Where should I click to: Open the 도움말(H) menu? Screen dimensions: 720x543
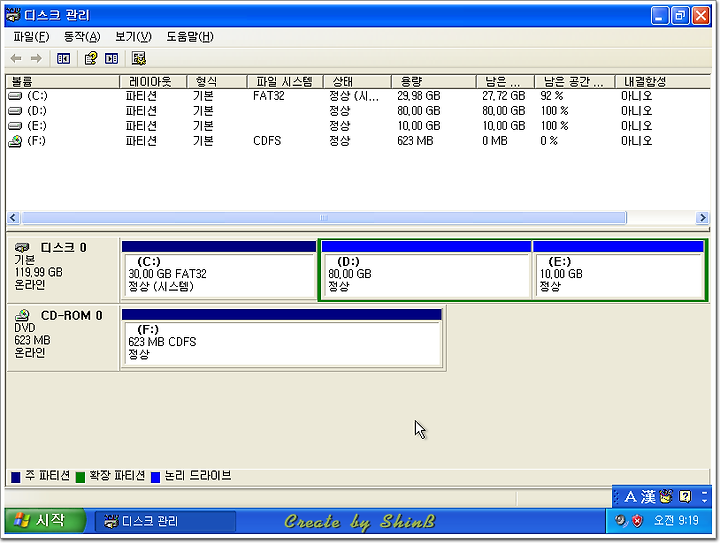point(190,37)
